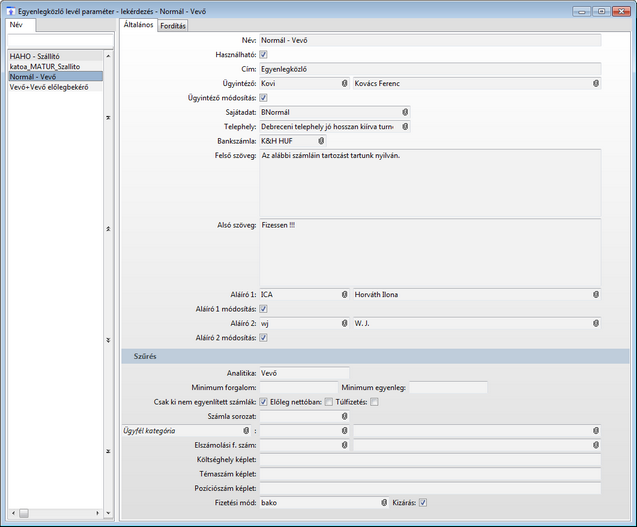Enable the Előleg nettóban checkbox

point(329,402)
